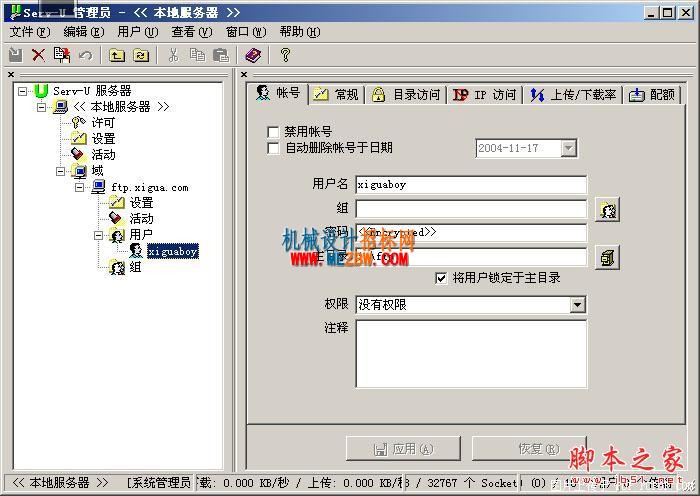
Task: Close the right settings pane with its x
Action: [244, 74]
